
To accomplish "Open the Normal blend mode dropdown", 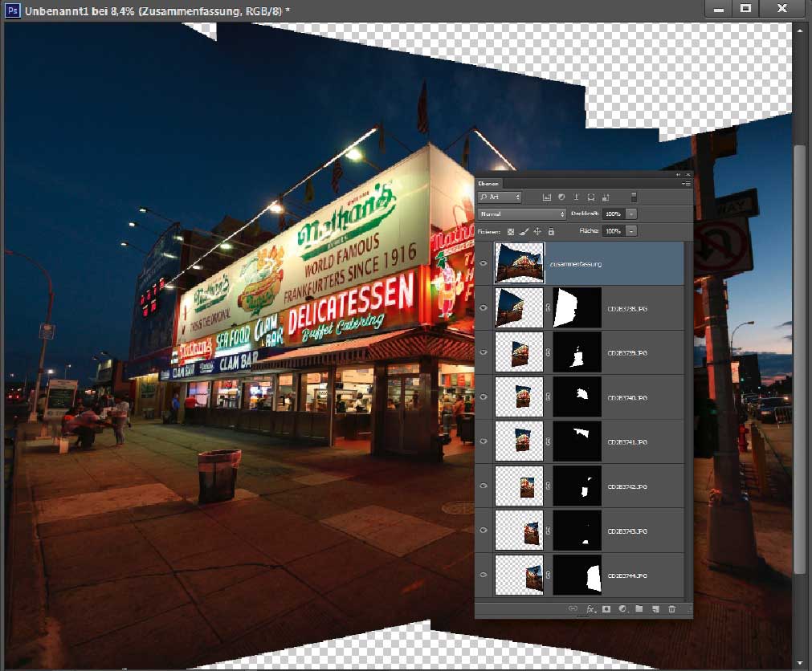I will point(522,214).
